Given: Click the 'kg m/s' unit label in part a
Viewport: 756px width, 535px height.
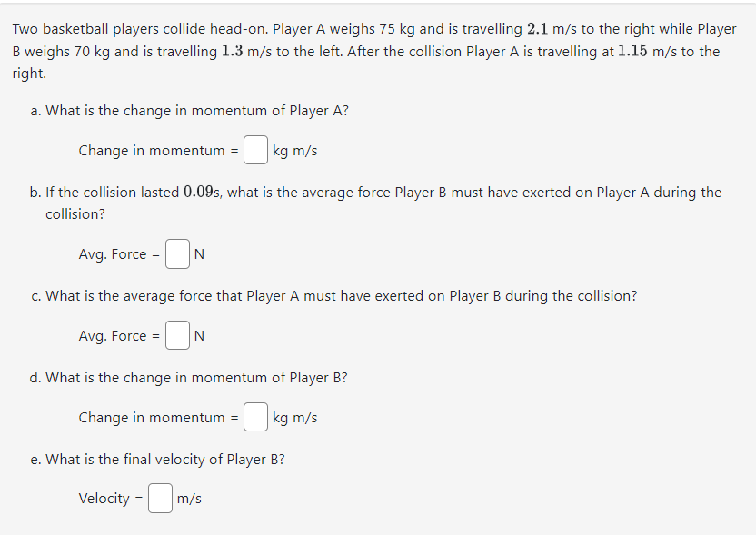Looking at the screenshot, I should click(294, 151).
